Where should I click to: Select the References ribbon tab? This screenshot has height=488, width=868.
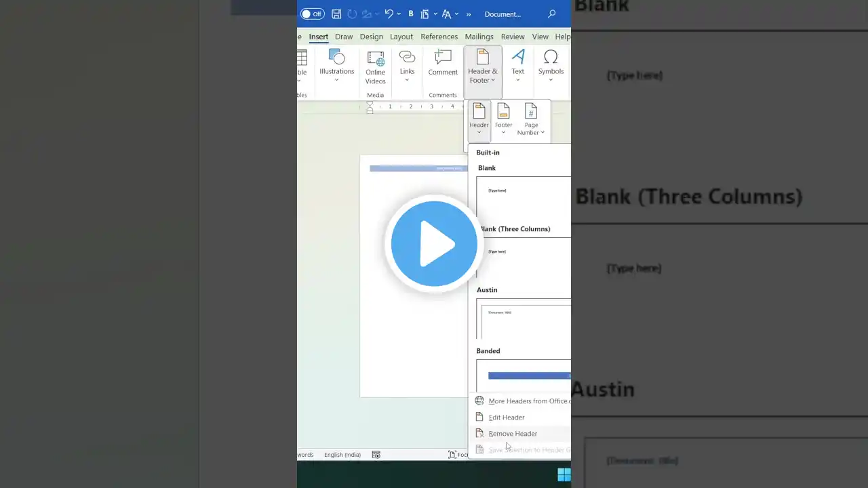439,37
